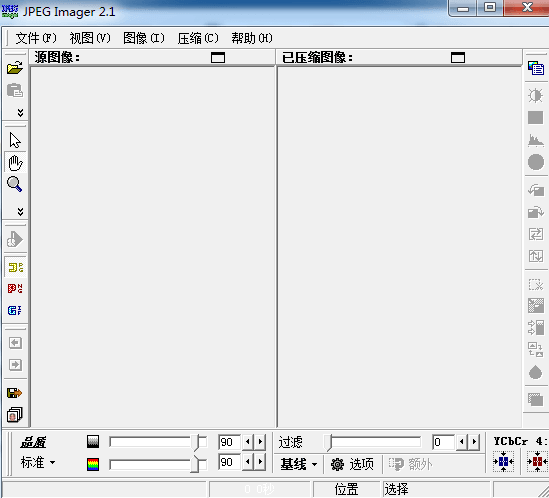
Task: Open the batch images stack icon
Action: [15, 415]
